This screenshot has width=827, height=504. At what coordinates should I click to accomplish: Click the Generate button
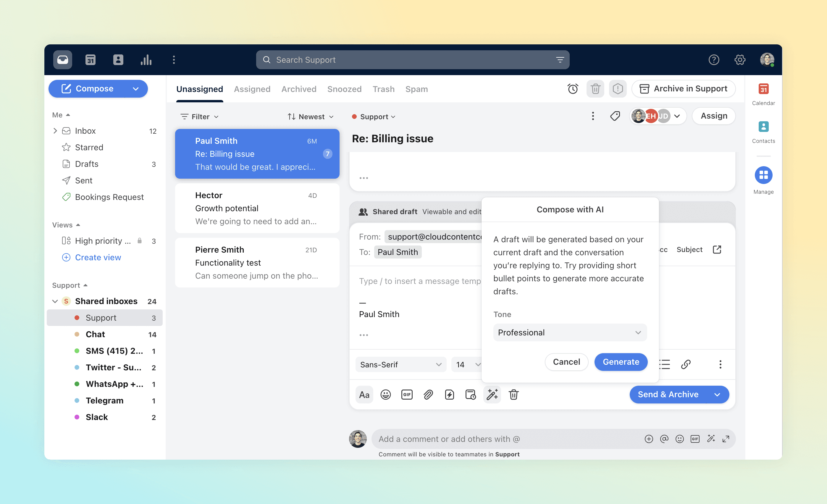tap(621, 362)
